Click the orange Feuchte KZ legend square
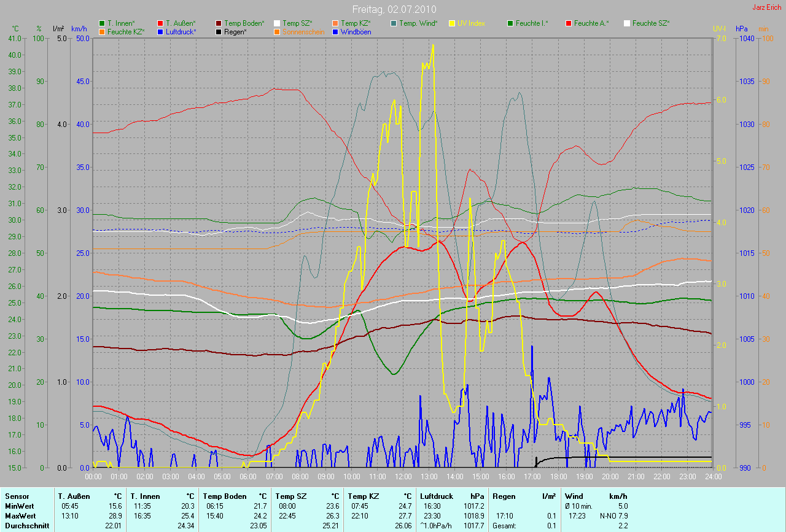The height and width of the screenshot is (532, 786). (102, 31)
